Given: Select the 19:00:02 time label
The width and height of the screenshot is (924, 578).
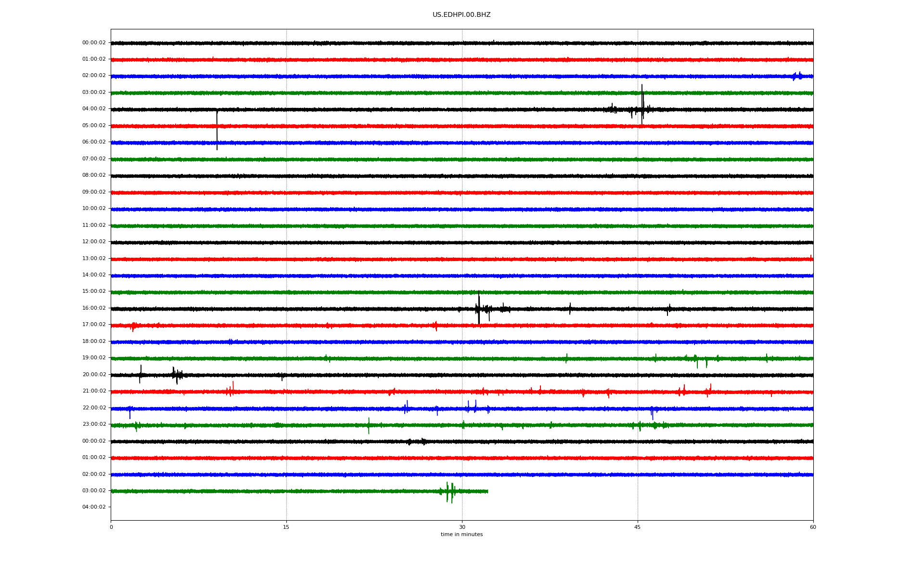Looking at the screenshot, I should [x=94, y=358].
